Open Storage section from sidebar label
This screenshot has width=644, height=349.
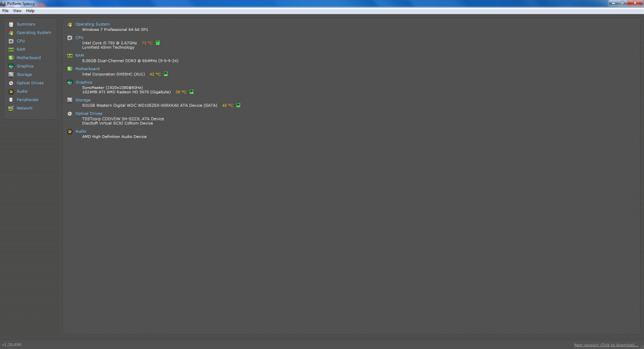click(24, 75)
